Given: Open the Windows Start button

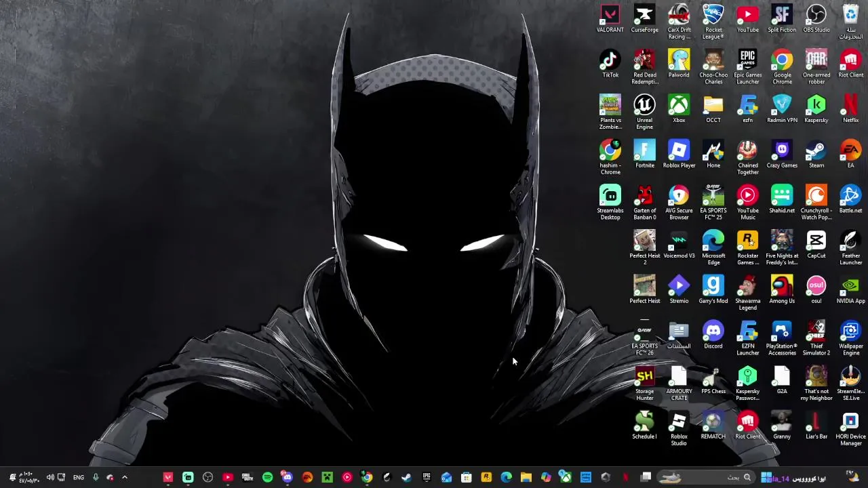Looking at the screenshot, I should coord(766,477).
